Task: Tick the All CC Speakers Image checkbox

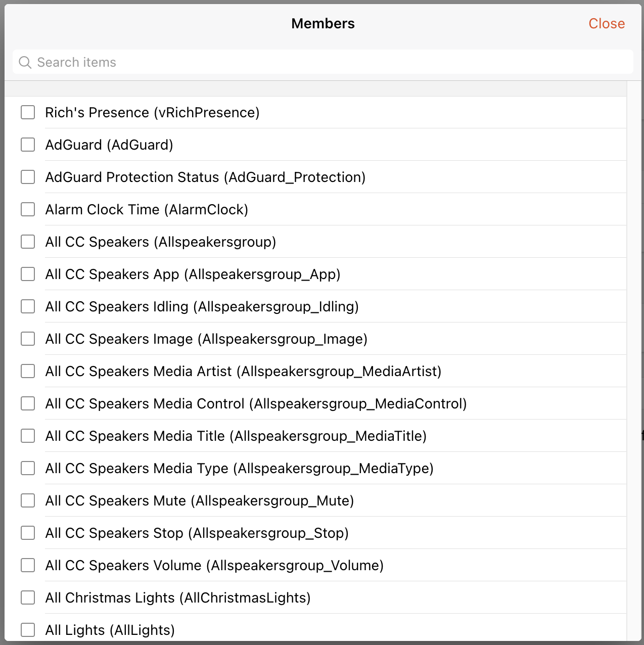Action: click(27, 339)
